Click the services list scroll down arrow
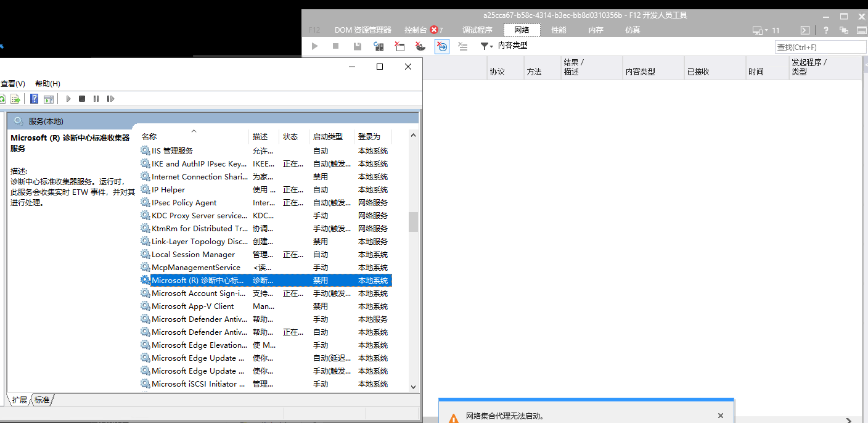The height and width of the screenshot is (423, 868). click(413, 387)
